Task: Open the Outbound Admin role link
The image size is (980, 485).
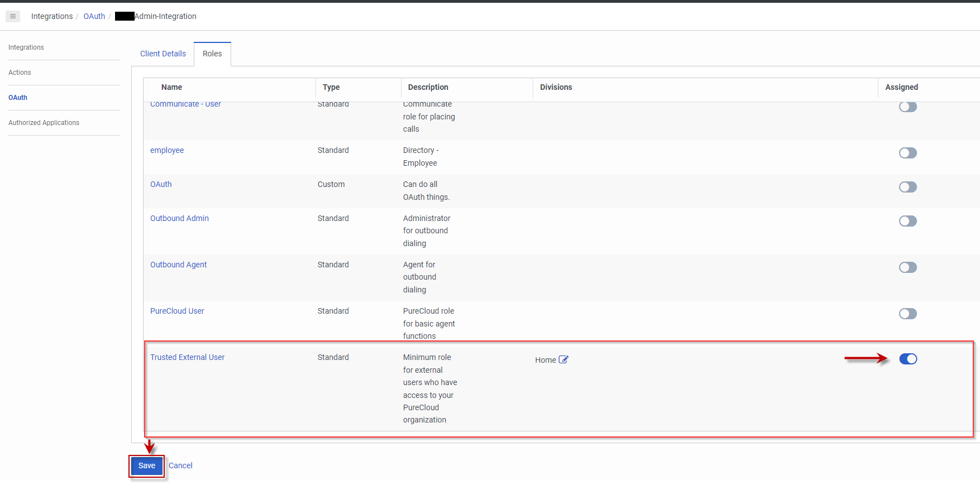Action: [179, 218]
